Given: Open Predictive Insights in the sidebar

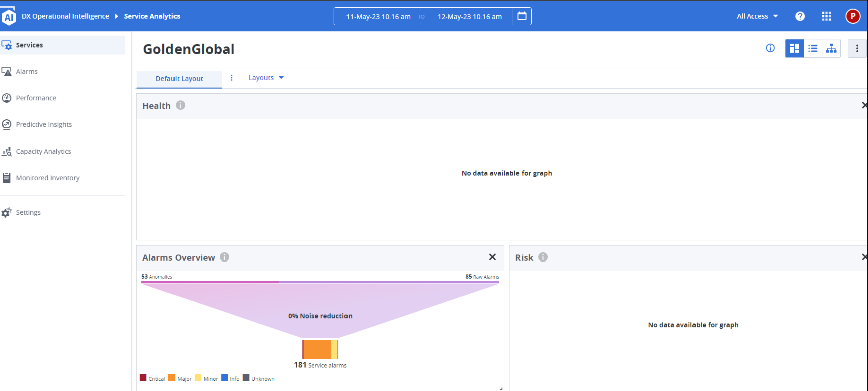Looking at the screenshot, I should [x=44, y=124].
